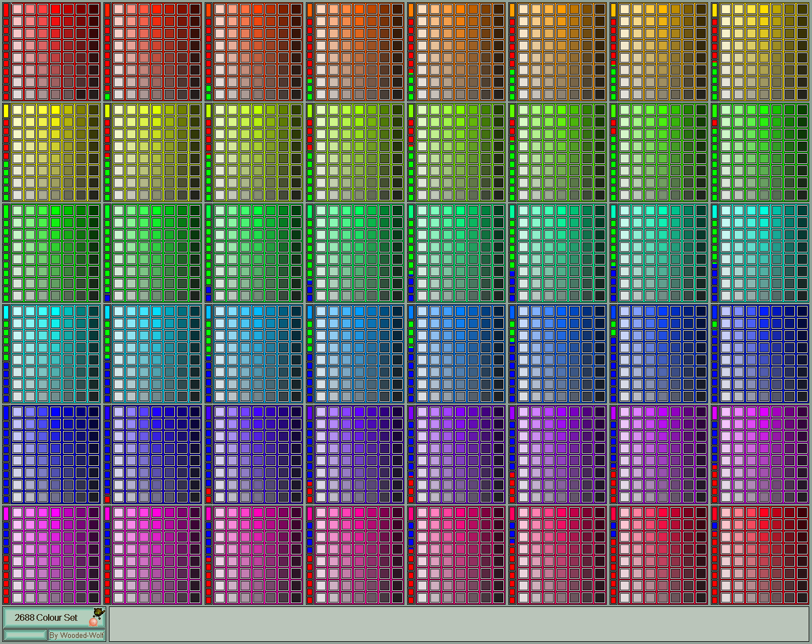The image size is (812, 644).
Task: Select the tall red hue bar of the bottom-right block
Action: coord(715,514)
